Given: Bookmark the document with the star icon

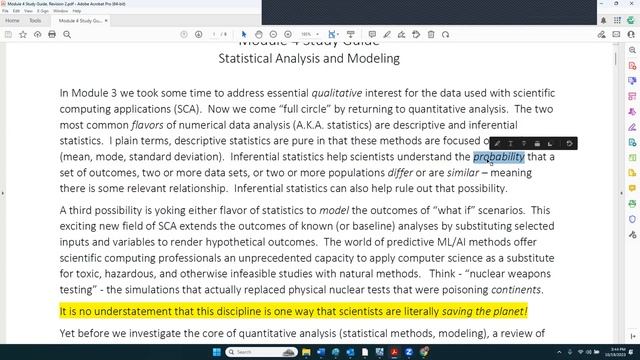Looking at the screenshot, I should tap(23, 35).
